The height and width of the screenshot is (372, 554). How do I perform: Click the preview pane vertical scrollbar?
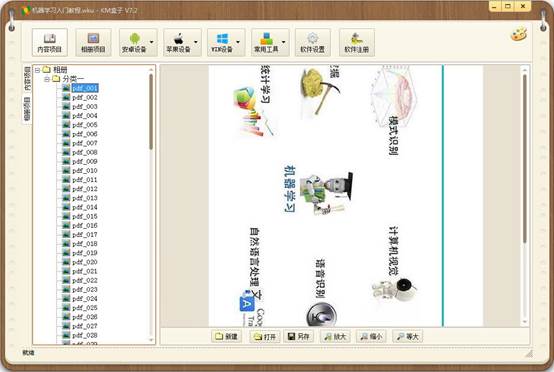pos(525,158)
